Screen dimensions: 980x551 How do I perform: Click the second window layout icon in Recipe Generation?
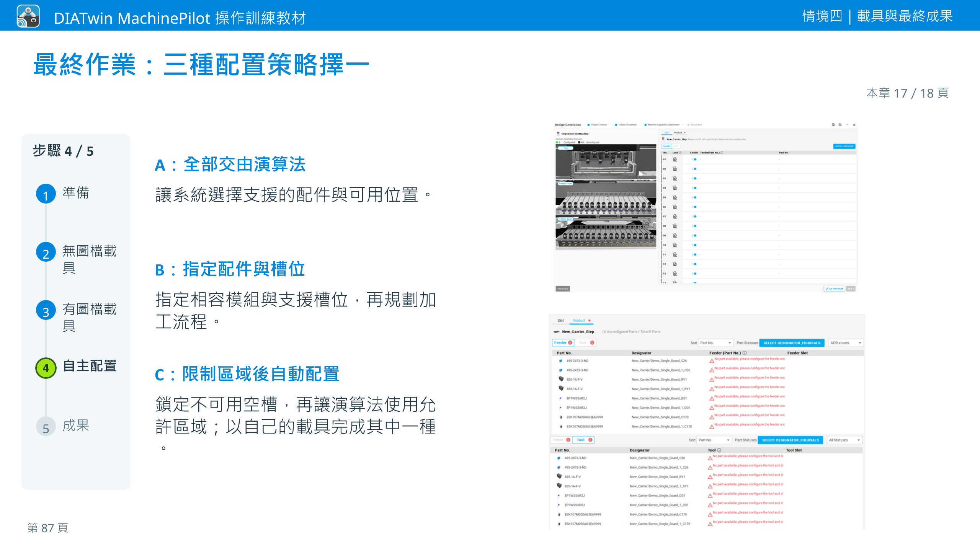[x=840, y=125]
